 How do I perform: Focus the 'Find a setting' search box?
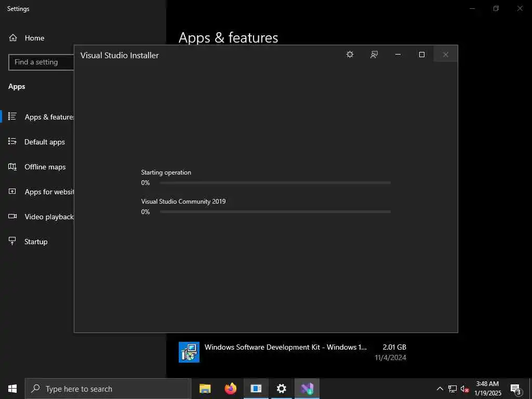(x=41, y=62)
